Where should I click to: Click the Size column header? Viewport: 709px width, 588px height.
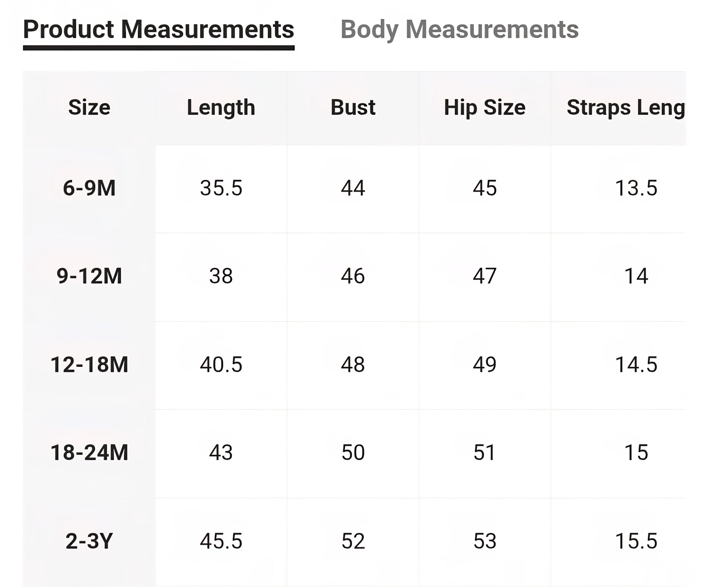pyautogui.click(x=89, y=107)
